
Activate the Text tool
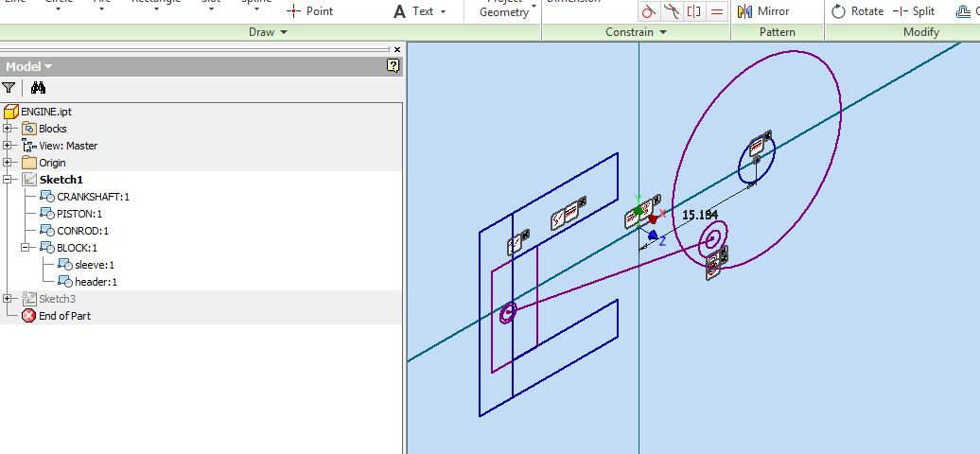[x=413, y=11]
